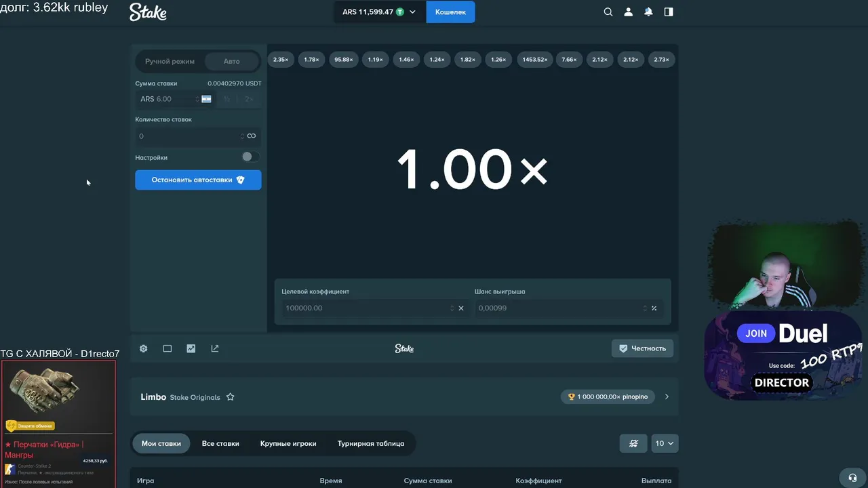868x488 pixels.
Task: Click the Stake Originals label
Action: point(195,397)
